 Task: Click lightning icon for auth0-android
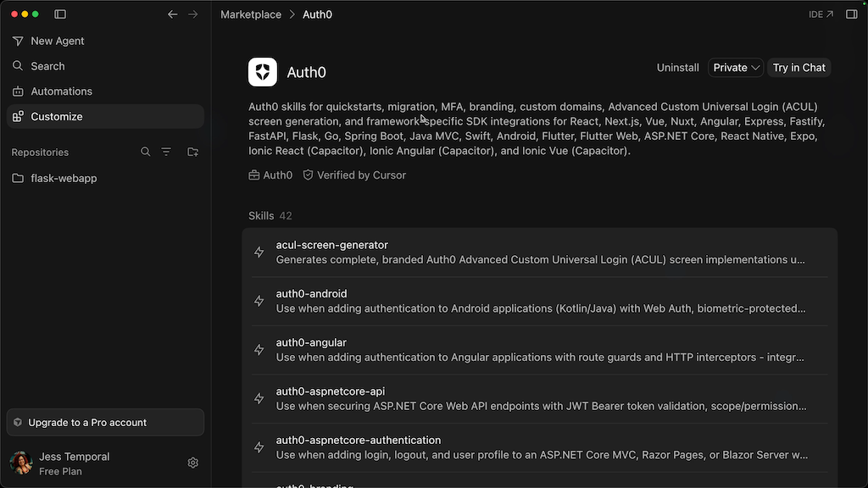(259, 301)
